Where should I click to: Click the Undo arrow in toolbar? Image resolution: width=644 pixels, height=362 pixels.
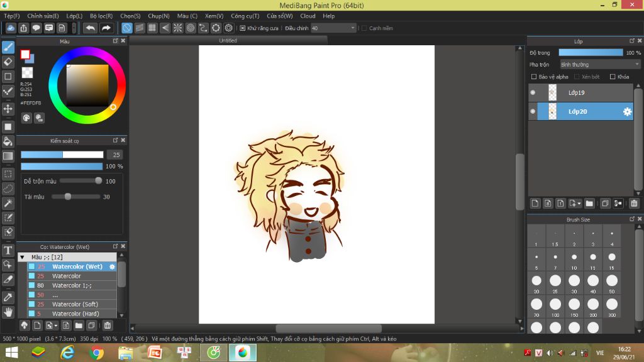[x=91, y=28]
